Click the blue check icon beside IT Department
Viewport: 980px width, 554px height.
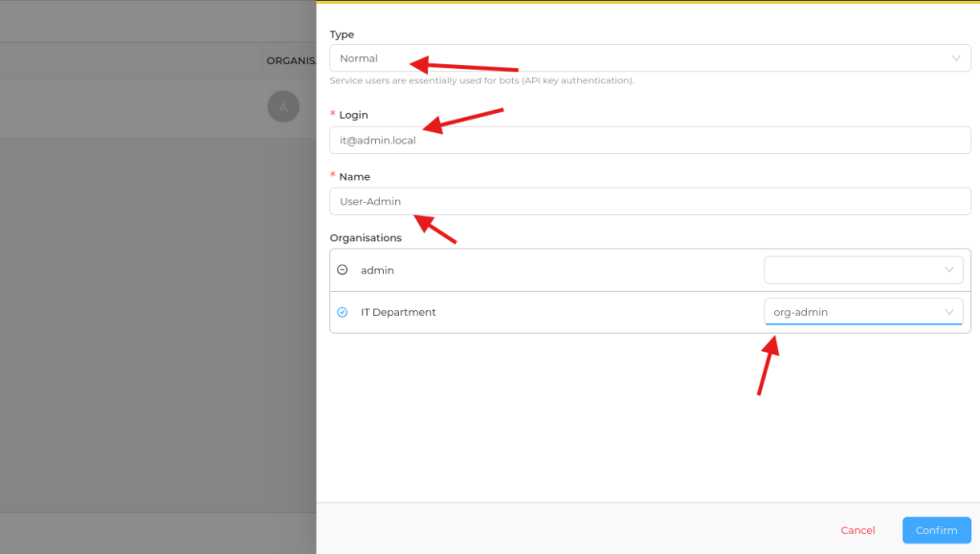point(343,312)
